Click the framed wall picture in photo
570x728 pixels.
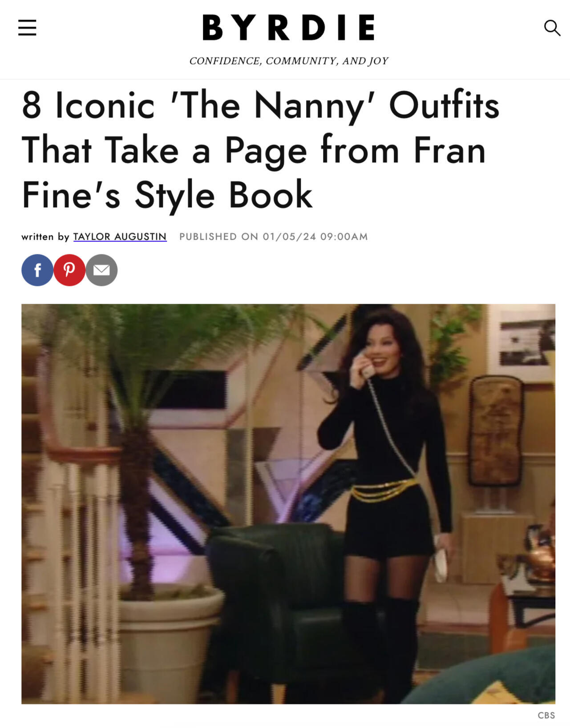[x=521, y=341]
